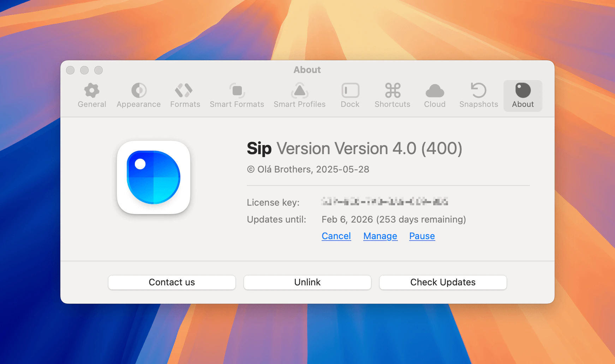Open the Formats preferences pane
This screenshot has width=615, height=364.
[185, 96]
